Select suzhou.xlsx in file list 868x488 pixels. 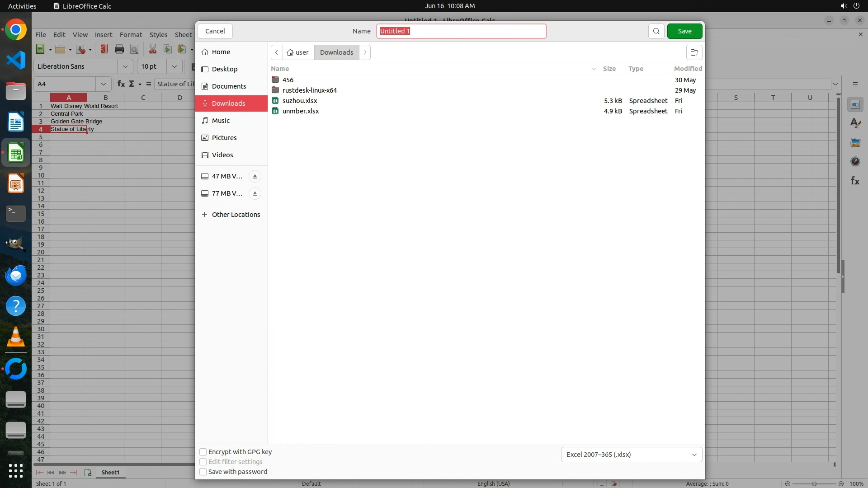tap(300, 101)
